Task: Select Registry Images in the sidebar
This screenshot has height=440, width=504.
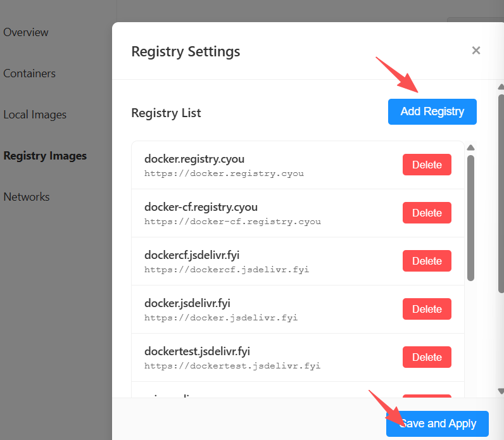Action: tap(45, 156)
